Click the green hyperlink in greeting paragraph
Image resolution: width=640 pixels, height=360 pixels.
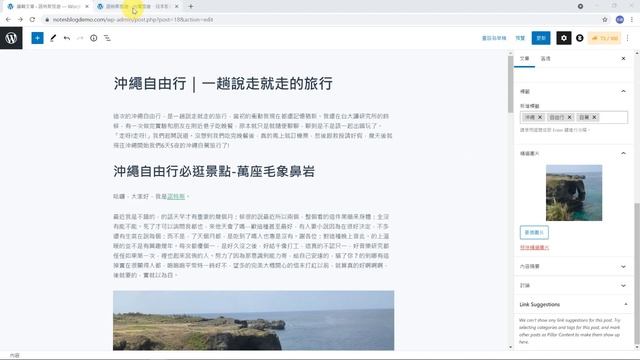(176, 196)
